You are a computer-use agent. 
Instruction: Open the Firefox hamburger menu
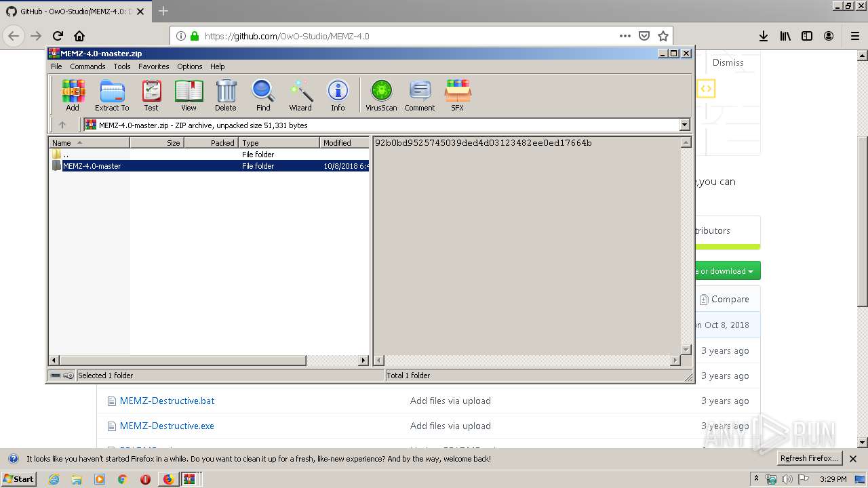click(855, 36)
